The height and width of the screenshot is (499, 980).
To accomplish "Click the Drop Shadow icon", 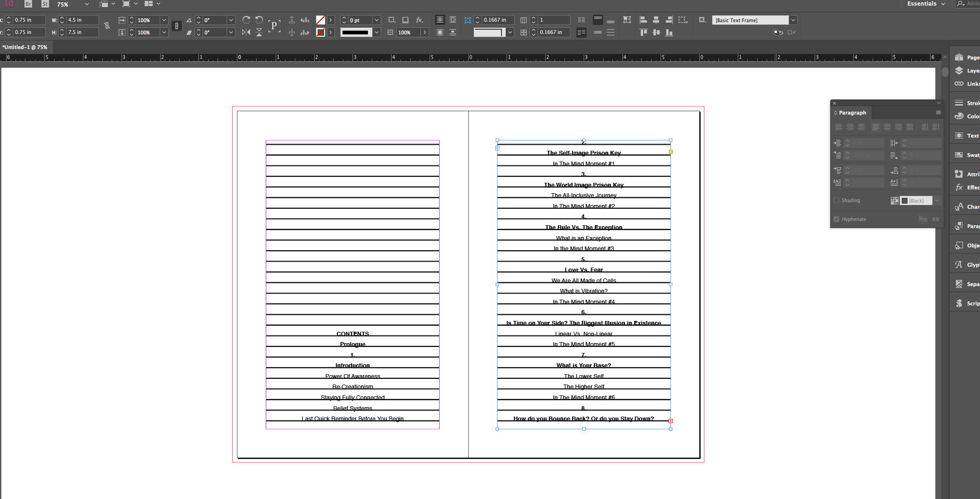I will click(x=405, y=20).
